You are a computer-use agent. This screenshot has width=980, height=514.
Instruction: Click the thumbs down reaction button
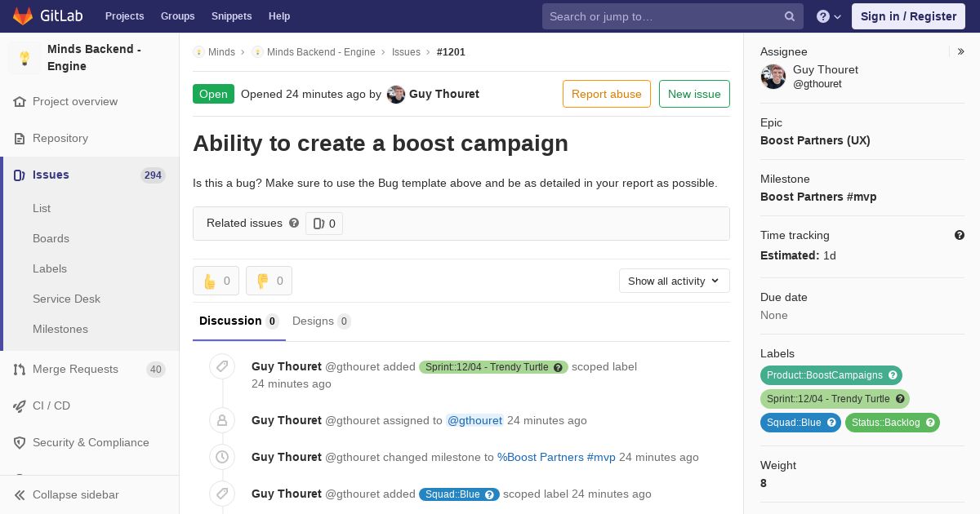[269, 281]
